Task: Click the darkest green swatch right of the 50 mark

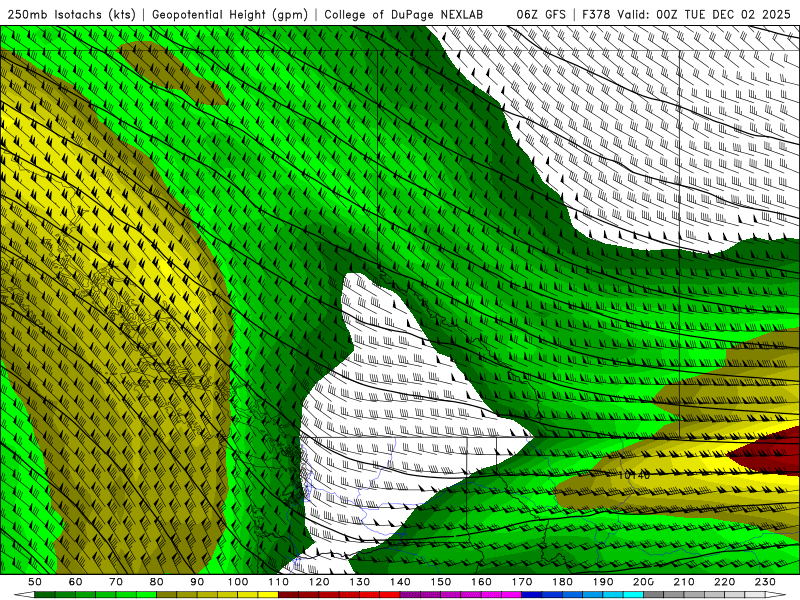Action: click(x=45, y=595)
